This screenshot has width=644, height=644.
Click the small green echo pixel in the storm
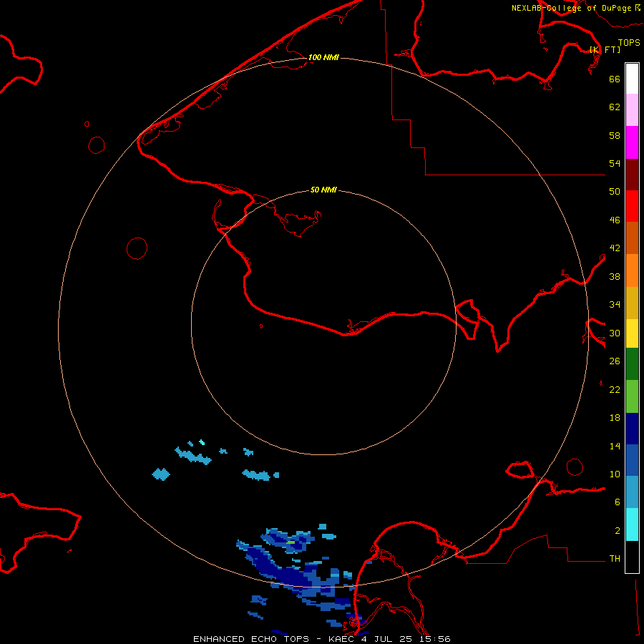(291, 542)
